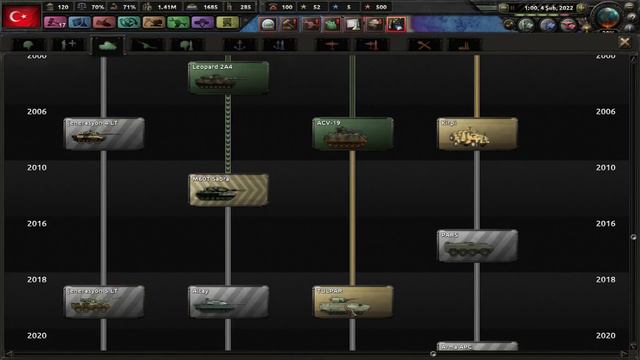Click the factories value 1685
640x360 pixels.
[210, 7]
